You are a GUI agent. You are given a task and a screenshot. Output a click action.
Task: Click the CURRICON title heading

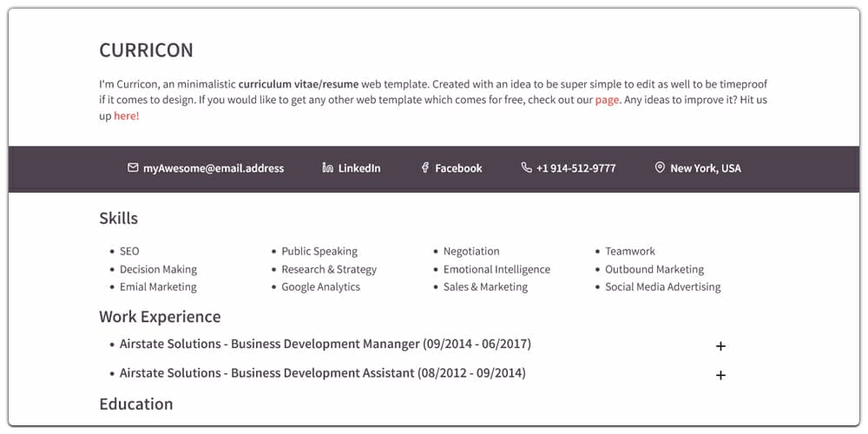[146, 50]
